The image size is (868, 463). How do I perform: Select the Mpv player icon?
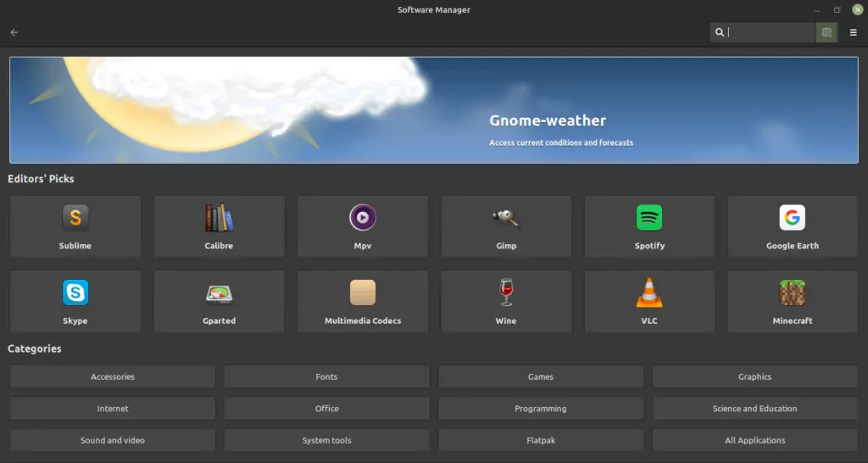pos(363,218)
